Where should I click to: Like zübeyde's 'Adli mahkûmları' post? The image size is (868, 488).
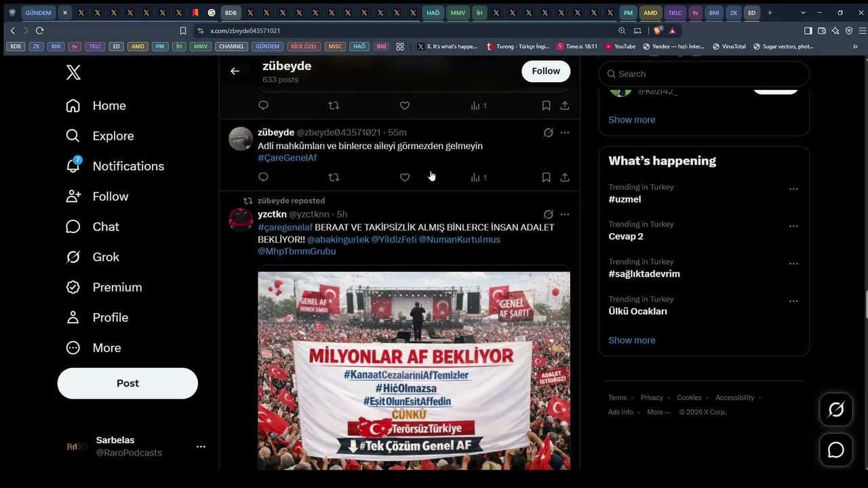coord(405,178)
